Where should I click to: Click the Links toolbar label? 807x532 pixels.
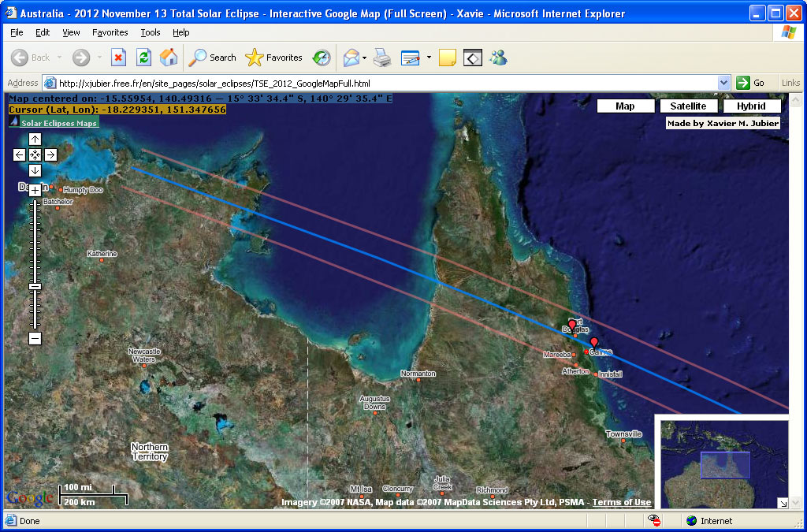click(x=790, y=83)
